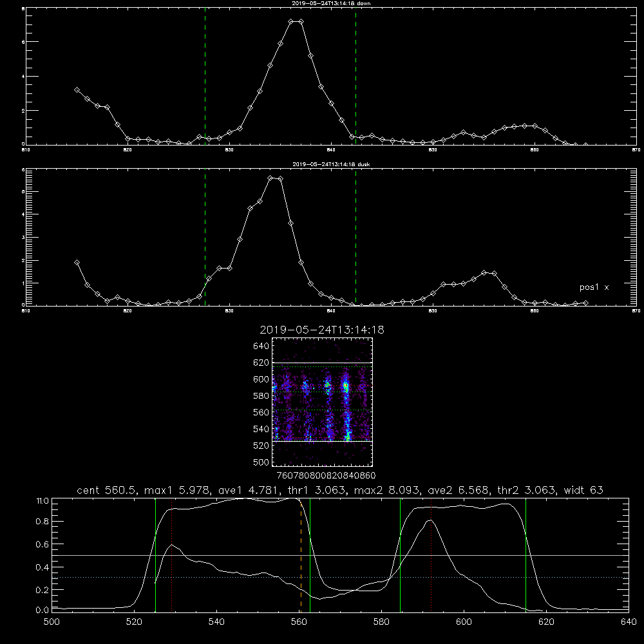The height and width of the screenshot is (644, 644).
Task: Click the right green dashed line in dawn plot
Action: click(x=355, y=78)
